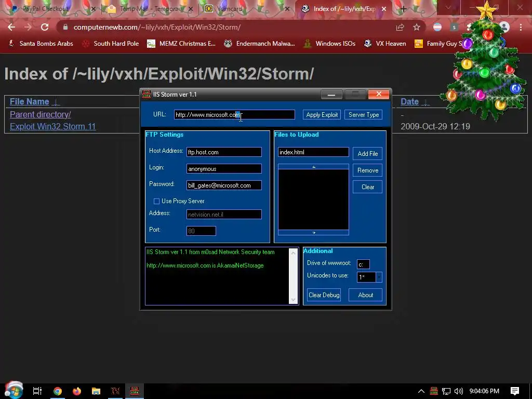
Task: Show hidden tray icons chevron
Action: click(421, 391)
